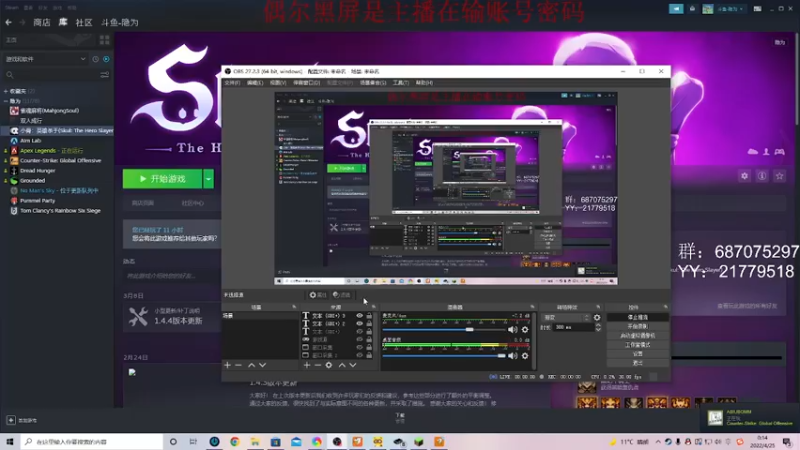The height and width of the screenshot is (450, 800).
Task: Expand the 收藏夹 collection
Action: [6, 91]
